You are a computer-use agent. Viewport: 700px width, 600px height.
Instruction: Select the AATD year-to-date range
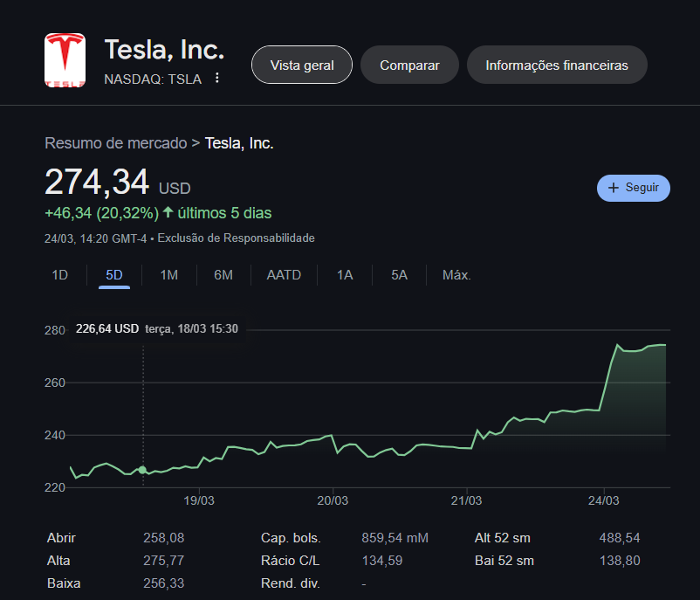pyautogui.click(x=284, y=275)
